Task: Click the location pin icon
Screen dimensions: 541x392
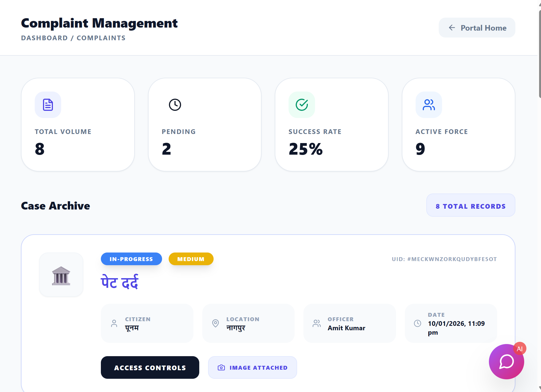Action: pos(216,323)
